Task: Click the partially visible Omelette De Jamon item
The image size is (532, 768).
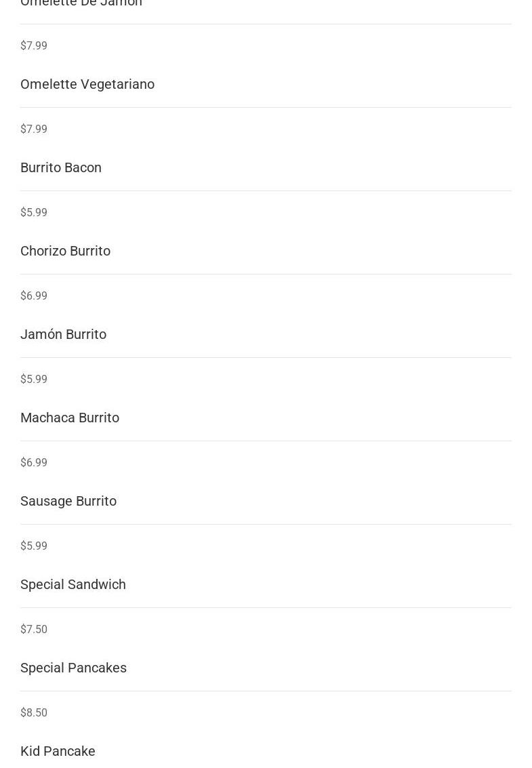Action: click(x=81, y=3)
